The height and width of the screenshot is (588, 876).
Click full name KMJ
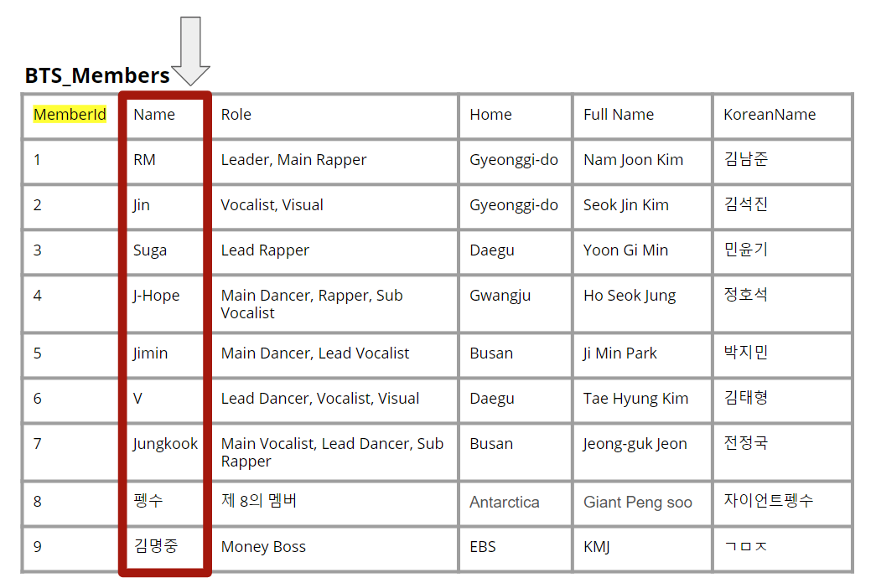coord(596,547)
